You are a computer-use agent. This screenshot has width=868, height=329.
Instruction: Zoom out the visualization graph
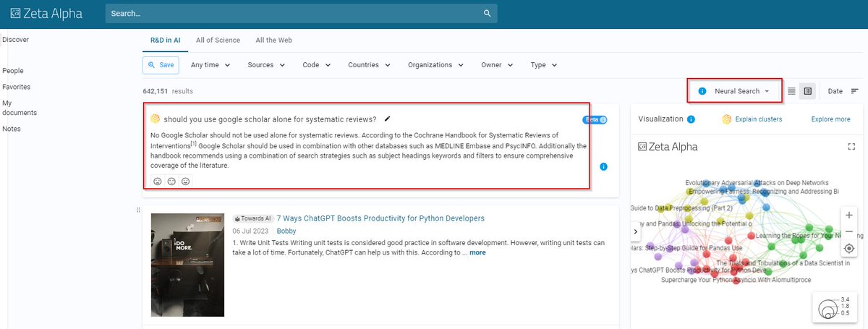849,231
